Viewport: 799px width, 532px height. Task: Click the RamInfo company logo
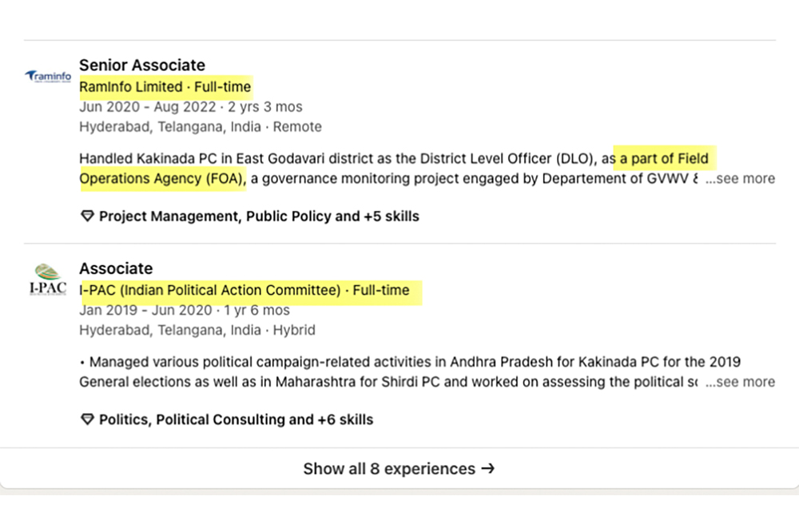[x=47, y=77]
